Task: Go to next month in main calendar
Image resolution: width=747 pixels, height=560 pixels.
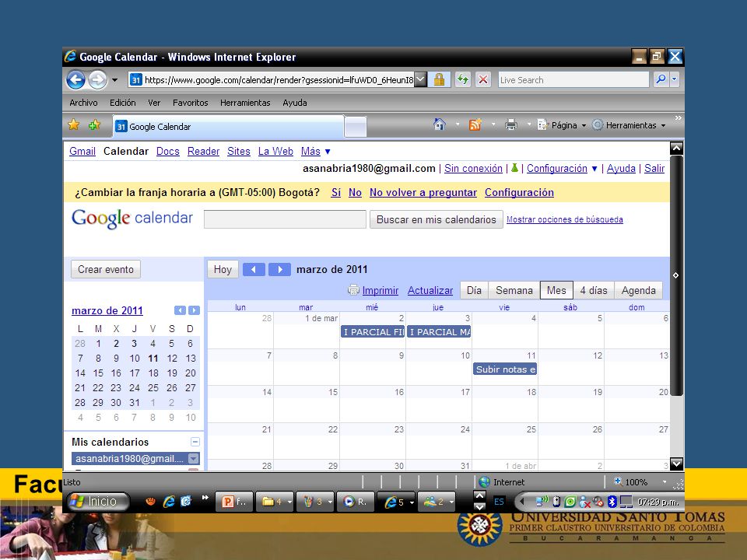Action: (x=279, y=270)
